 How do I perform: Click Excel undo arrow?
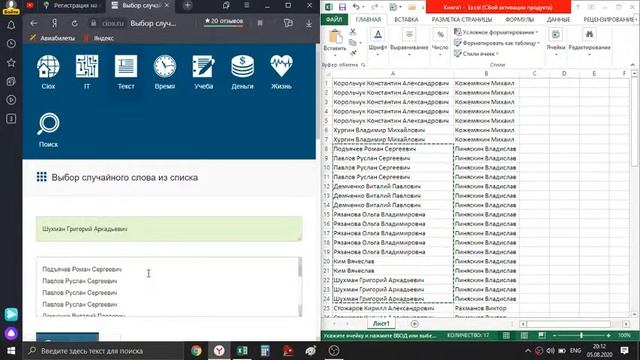point(356,7)
